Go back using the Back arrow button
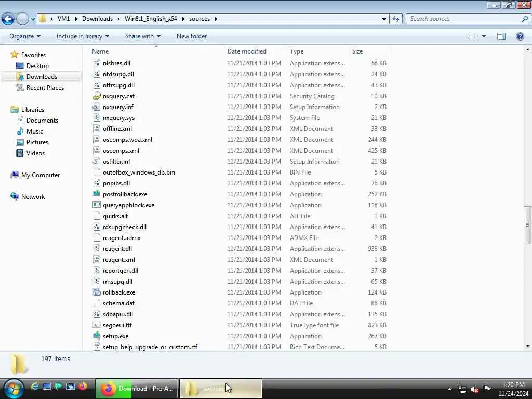This screenshot has height=399, width=532. point(8,19)
